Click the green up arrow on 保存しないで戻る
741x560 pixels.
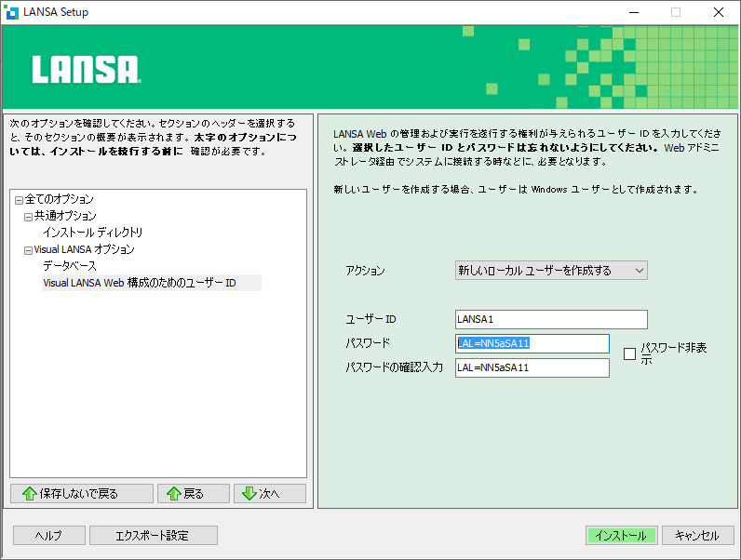pyautogui.click(x=30, y=493)
